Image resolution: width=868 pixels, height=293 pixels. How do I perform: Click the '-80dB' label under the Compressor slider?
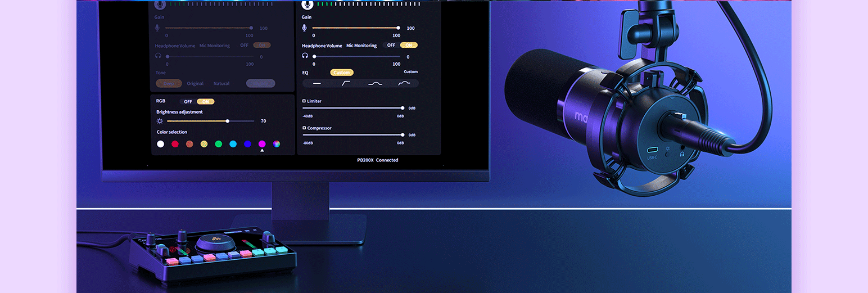(308, 143)
